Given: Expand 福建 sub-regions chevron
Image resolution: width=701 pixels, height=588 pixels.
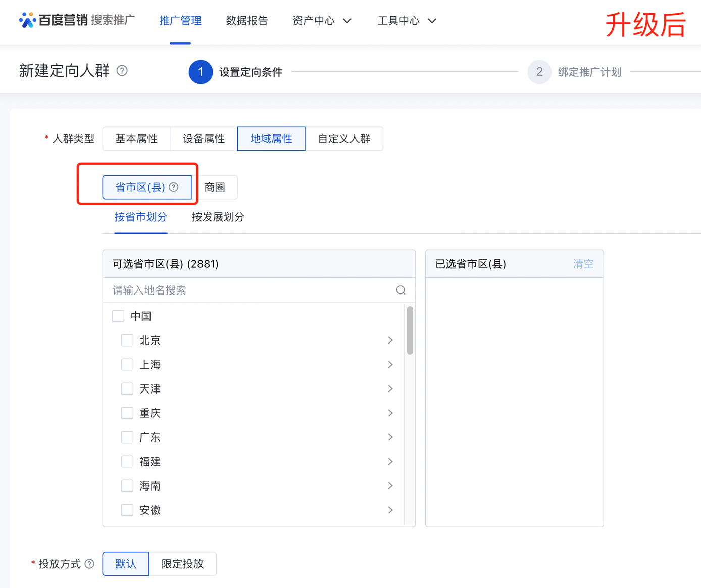Looking at the screenshot, I should pos(390,462).
